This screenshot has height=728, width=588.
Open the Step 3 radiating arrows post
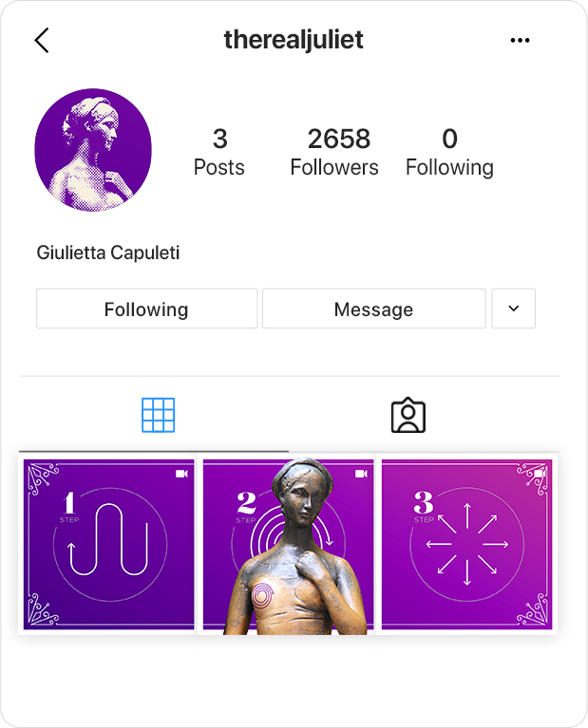[467, 545]
